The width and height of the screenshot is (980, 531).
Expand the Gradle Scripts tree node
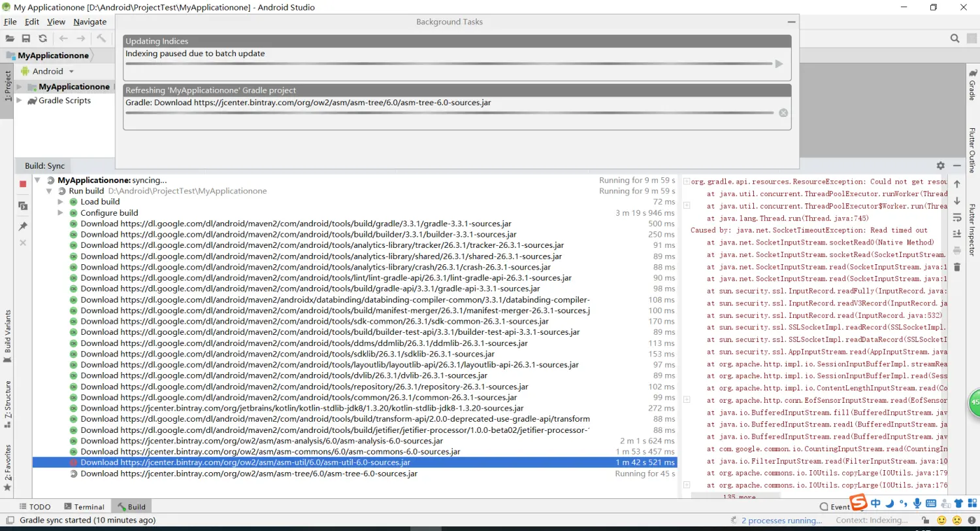point(20,101)
